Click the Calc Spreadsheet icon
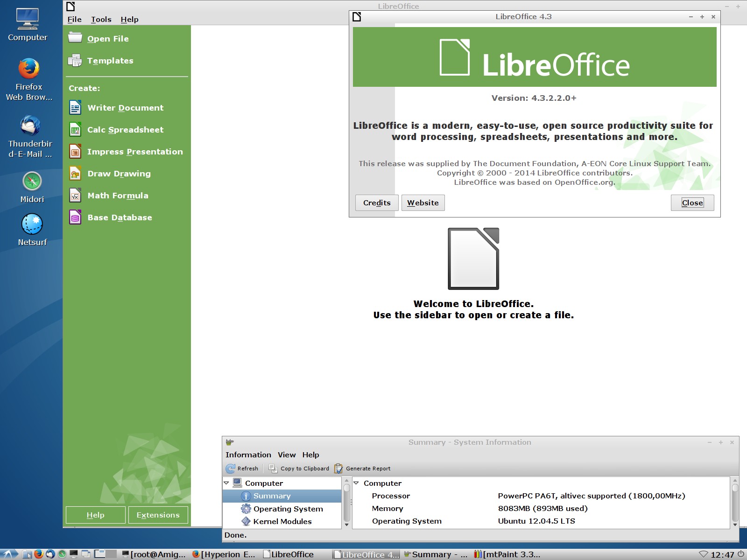The width and height of the screenshot is (747, 560). (75, 130)
